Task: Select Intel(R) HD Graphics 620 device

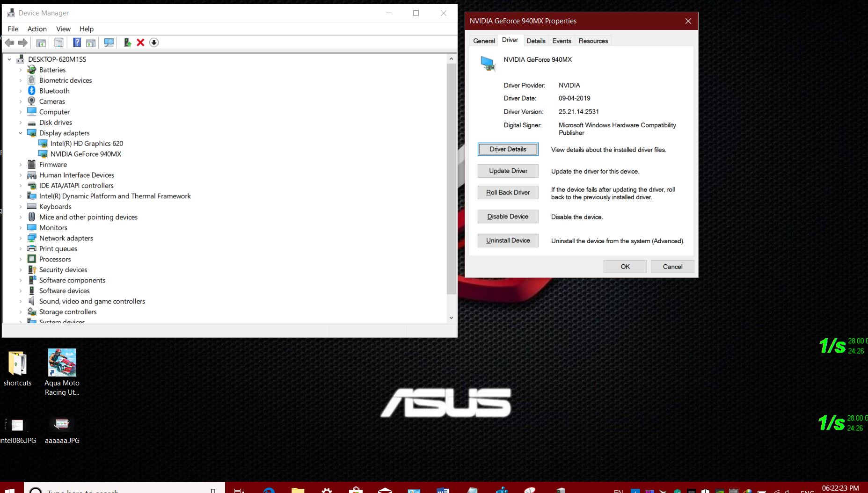Action: (87, 144)
